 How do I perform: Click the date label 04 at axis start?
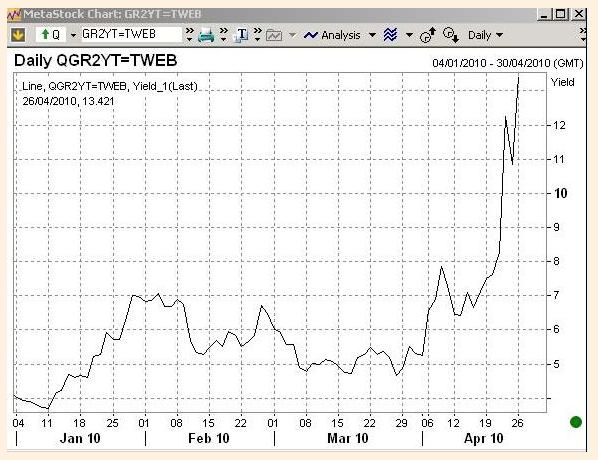[18, 423]
